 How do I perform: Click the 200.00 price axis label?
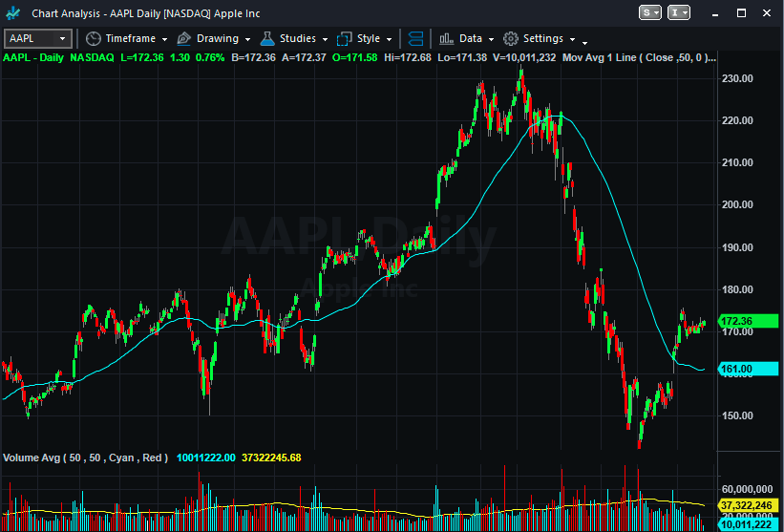737,204
